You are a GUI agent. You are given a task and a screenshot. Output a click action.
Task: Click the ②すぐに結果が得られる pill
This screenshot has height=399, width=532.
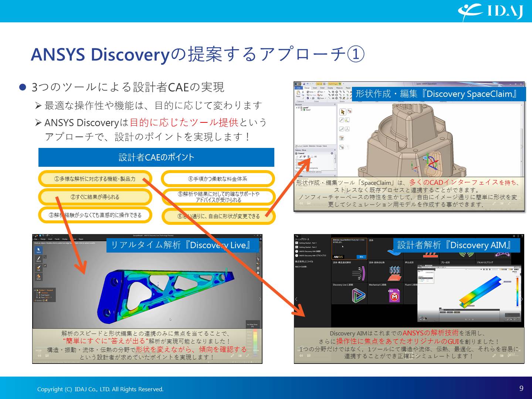pyautogui.click(x=95, y=197)
